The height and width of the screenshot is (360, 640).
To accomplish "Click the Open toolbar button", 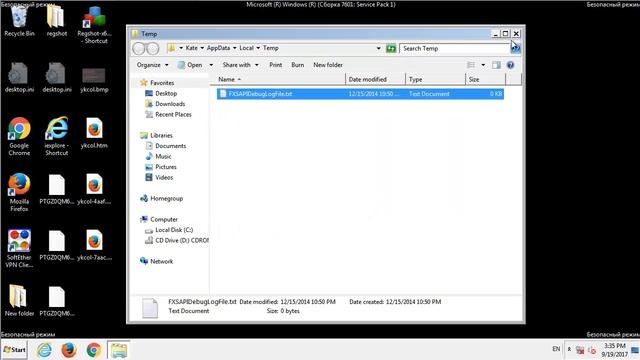I will (190, 65).
